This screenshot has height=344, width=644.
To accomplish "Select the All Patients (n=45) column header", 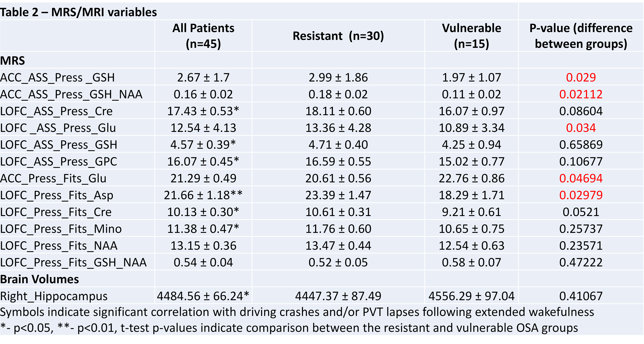I will 203,36.
